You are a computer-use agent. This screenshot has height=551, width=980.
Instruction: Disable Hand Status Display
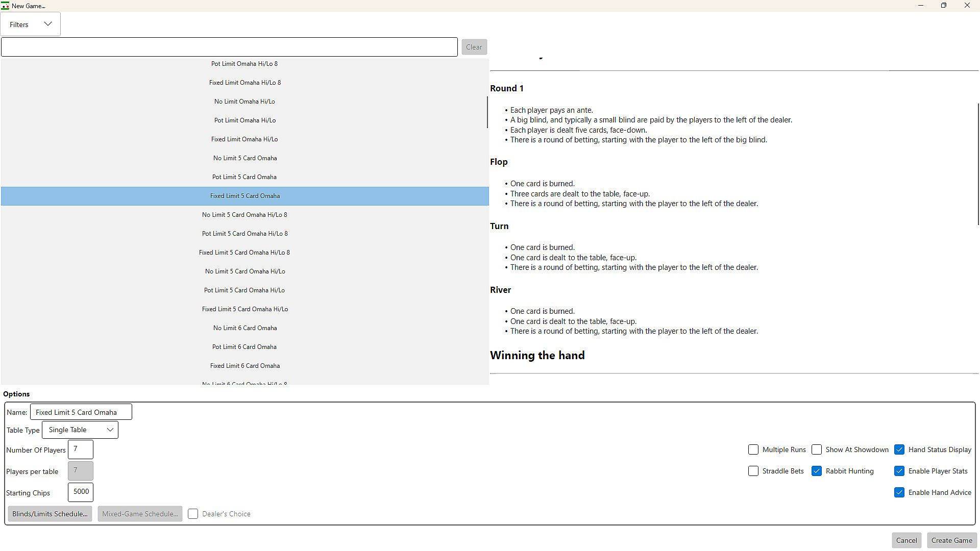[x=899, y=449]
